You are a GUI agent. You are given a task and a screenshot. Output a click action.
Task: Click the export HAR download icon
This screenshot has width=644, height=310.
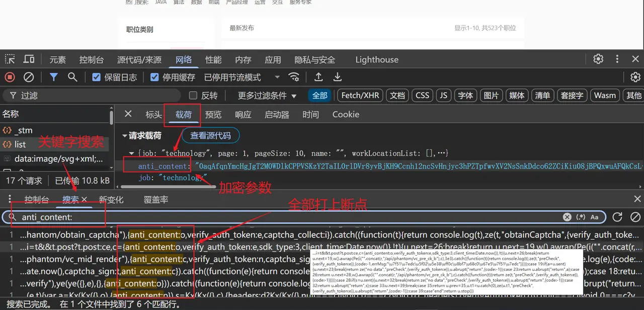click(338, 77)
